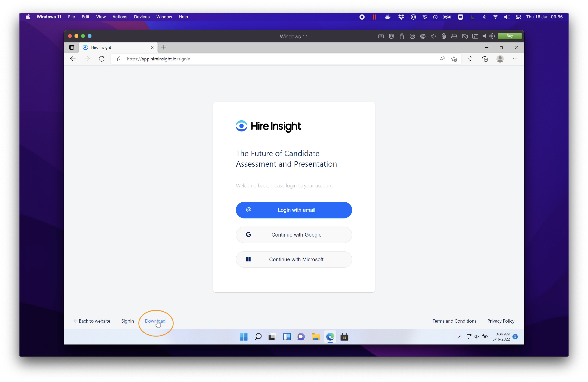This screenshot has width=588, height=382.
Task: Open the Parallels keyboard settings icon
Action: pos(381,36)
